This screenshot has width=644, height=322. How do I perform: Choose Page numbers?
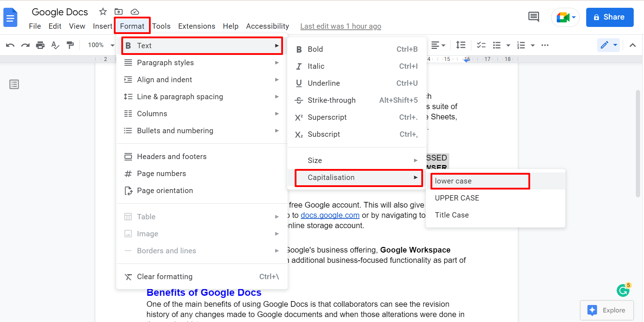[202, 174]
